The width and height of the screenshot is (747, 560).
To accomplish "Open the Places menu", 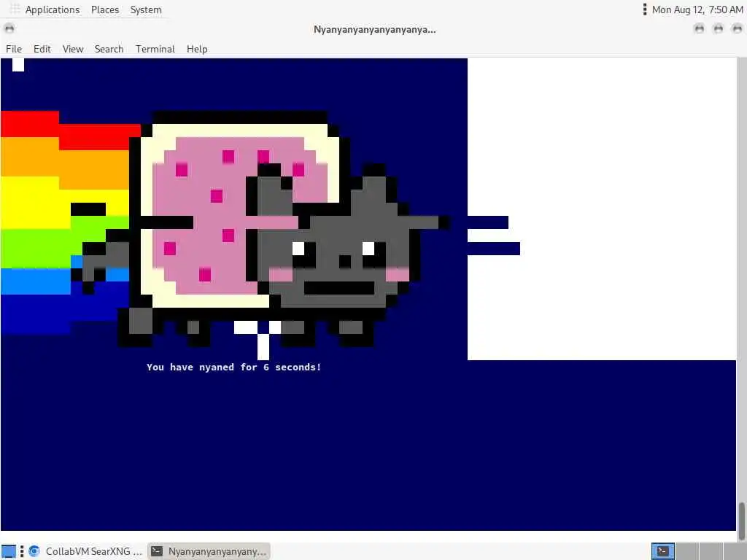I will pyautogui.click(x=105, y=9).
